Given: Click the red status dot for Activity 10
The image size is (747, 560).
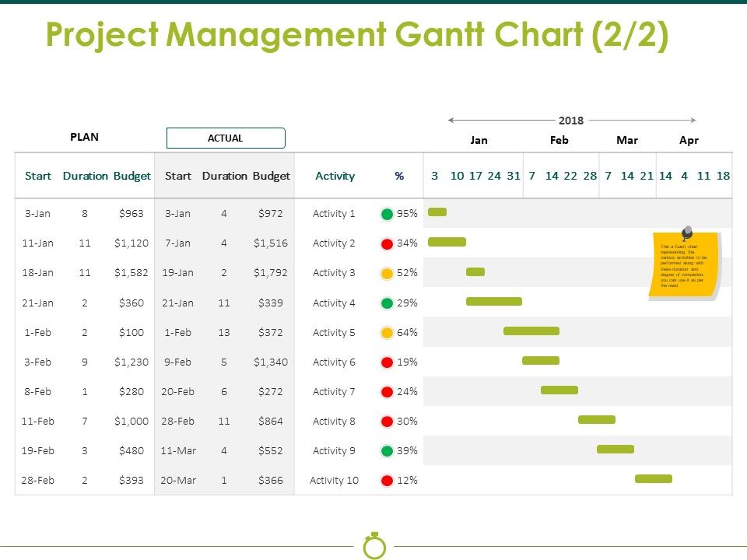Looking at the screenshot, I should pos(388,480).
